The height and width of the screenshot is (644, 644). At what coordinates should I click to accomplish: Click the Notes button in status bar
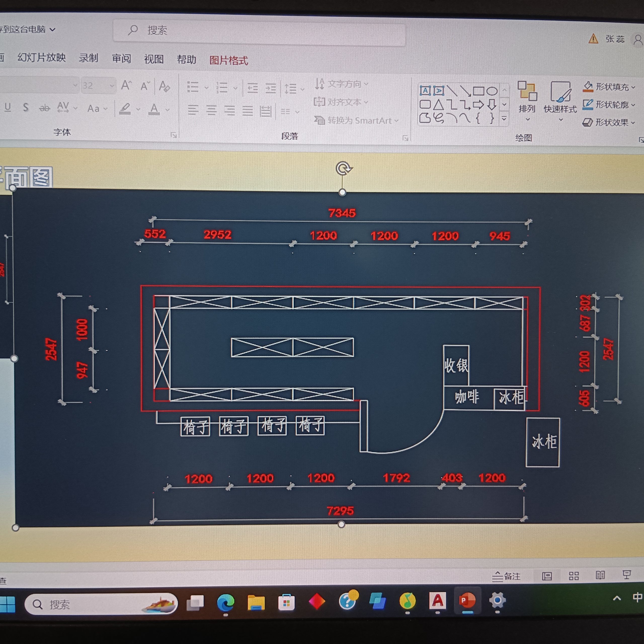point(506,576)
